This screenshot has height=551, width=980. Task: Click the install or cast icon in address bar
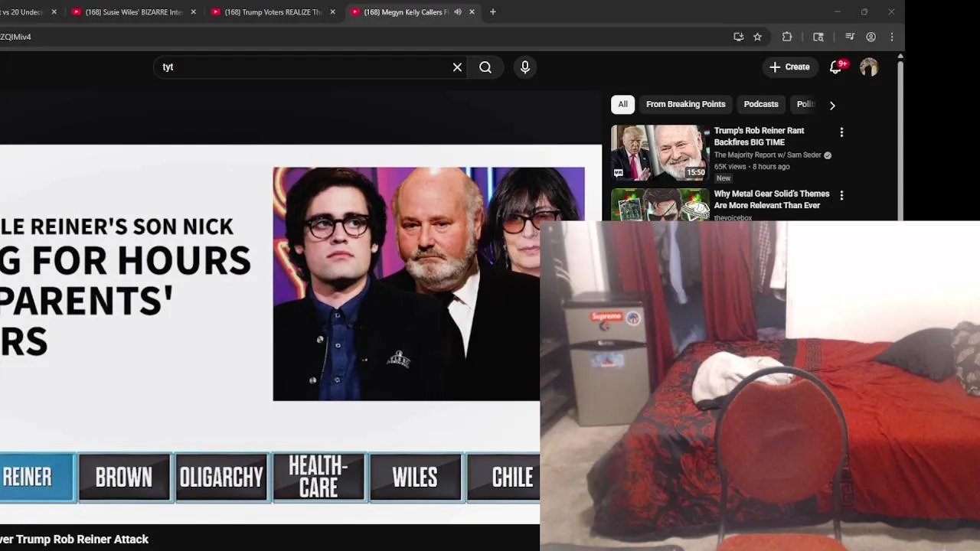point(738,37)
